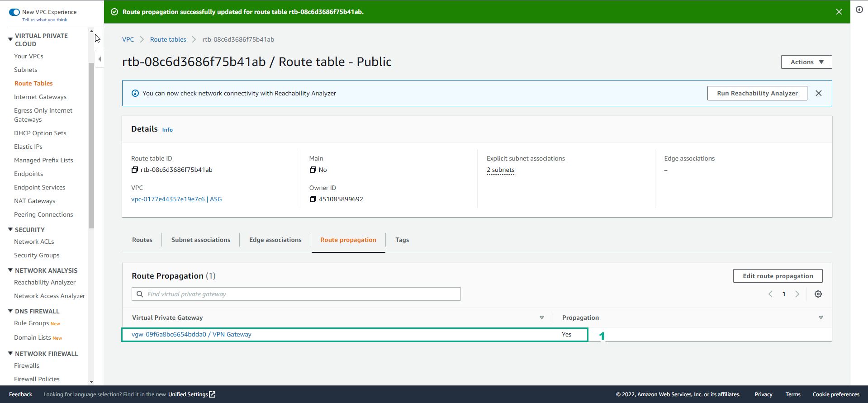Open Elastic IPs in sidebar

28,147
